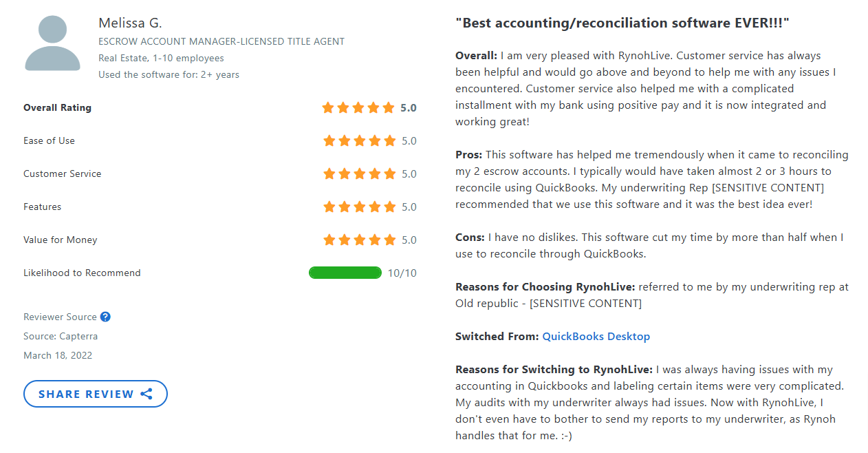
Task: Click the Overall Rating stars
Action: [358, 108]
